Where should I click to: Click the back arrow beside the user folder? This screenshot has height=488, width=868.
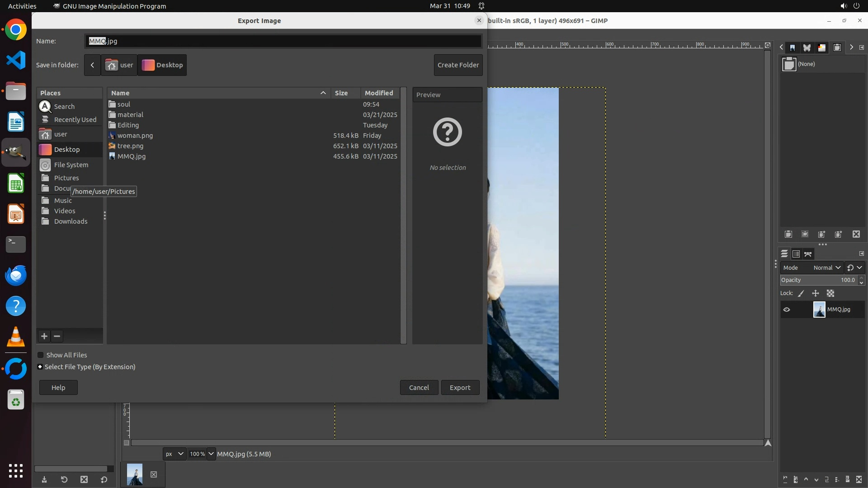[92, 65]
